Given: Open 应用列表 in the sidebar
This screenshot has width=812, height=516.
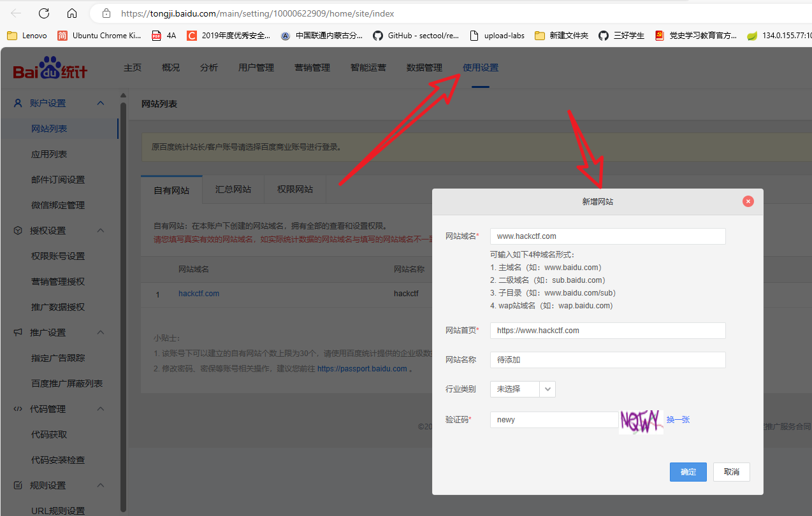Looking at the screenshot, I should point(49,154).
